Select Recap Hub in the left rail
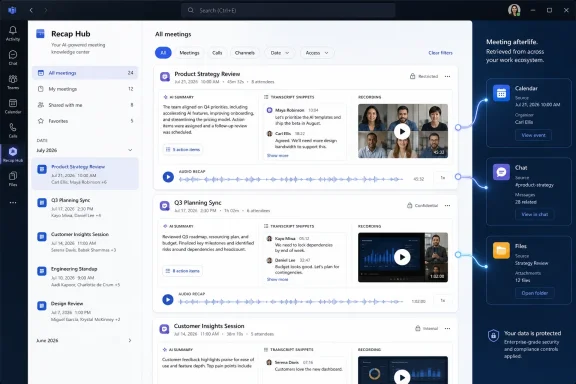576x384 pixels. point(13,155)
